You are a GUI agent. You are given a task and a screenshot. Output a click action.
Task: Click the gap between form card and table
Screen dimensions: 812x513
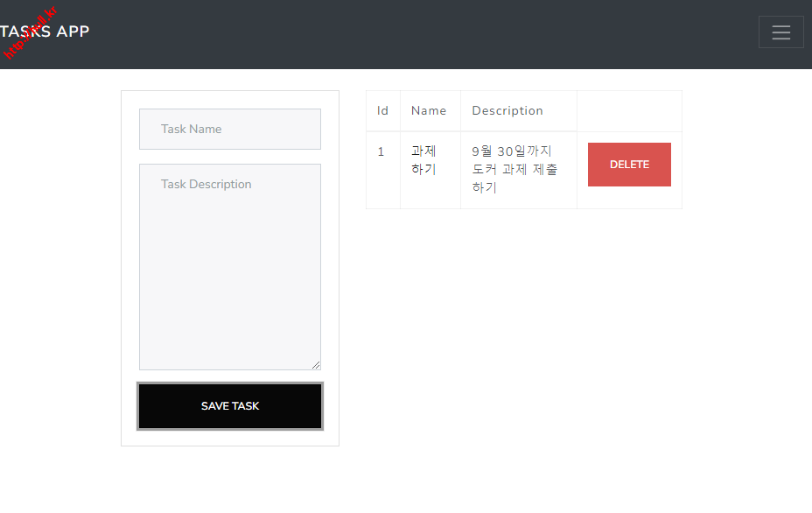point(352,263)
